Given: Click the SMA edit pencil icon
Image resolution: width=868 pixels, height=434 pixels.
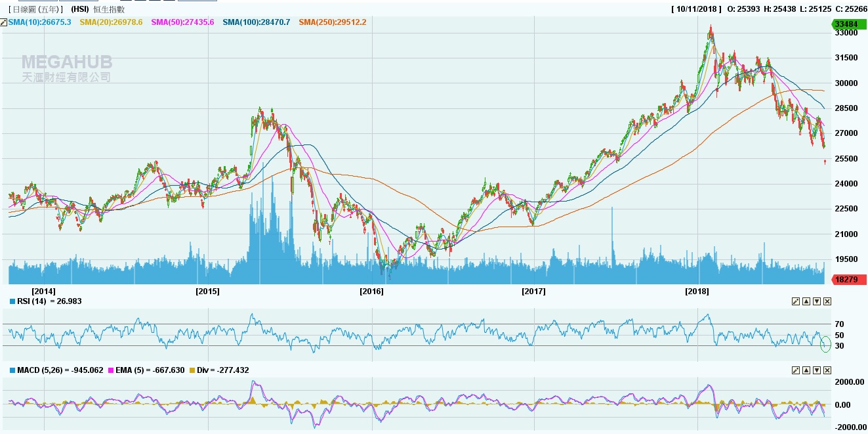Looking at the screenshot, I should tap(4, 22).
